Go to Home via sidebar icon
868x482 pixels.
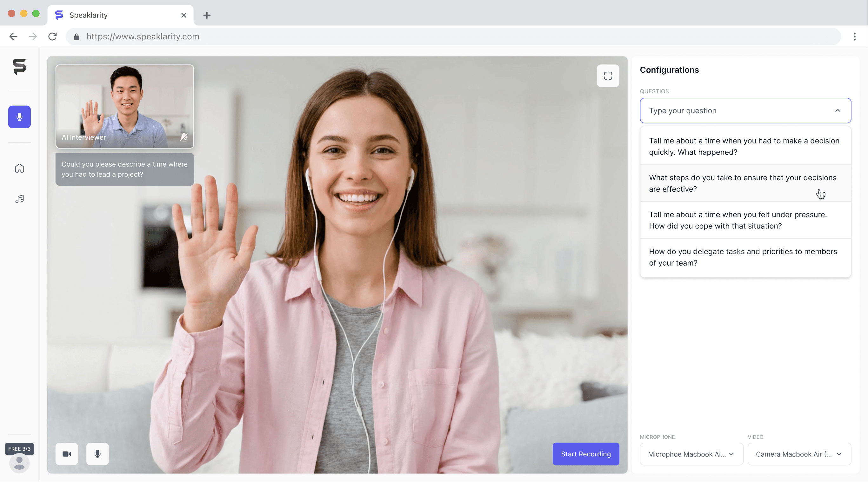tap(19, 168)
